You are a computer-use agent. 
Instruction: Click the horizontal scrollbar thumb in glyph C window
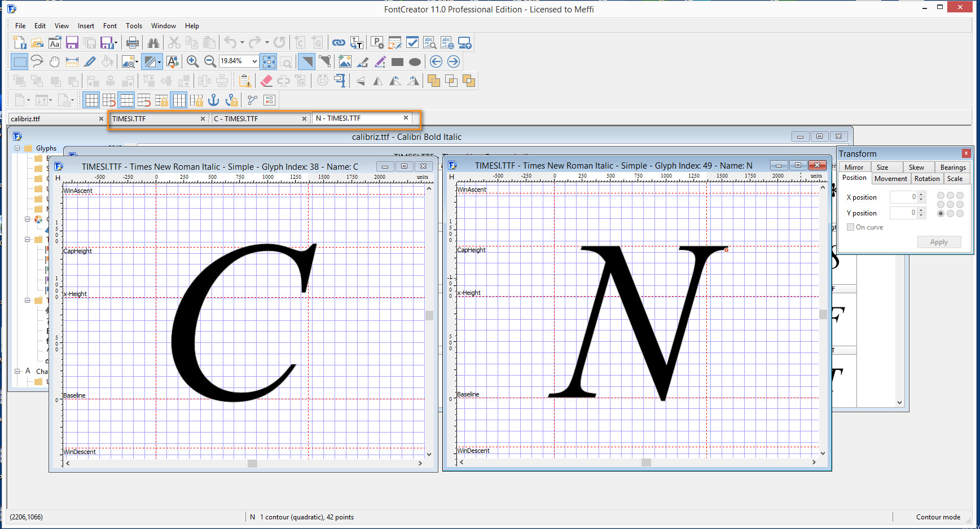[252, 464]
